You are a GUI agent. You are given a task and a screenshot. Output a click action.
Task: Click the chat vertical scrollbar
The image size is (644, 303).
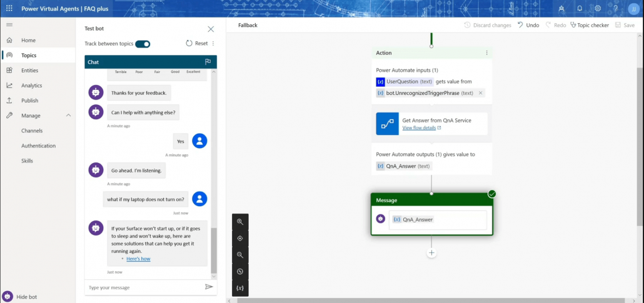tap(214, 250)
